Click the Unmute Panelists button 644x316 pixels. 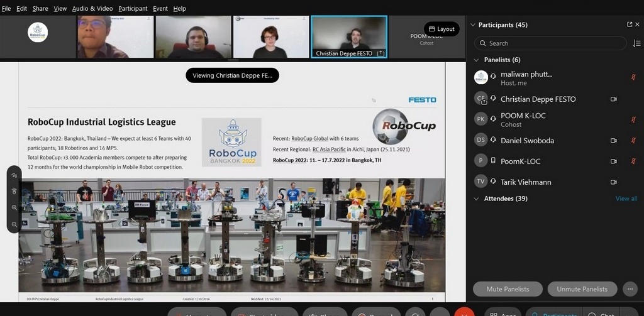coord(582,289)
